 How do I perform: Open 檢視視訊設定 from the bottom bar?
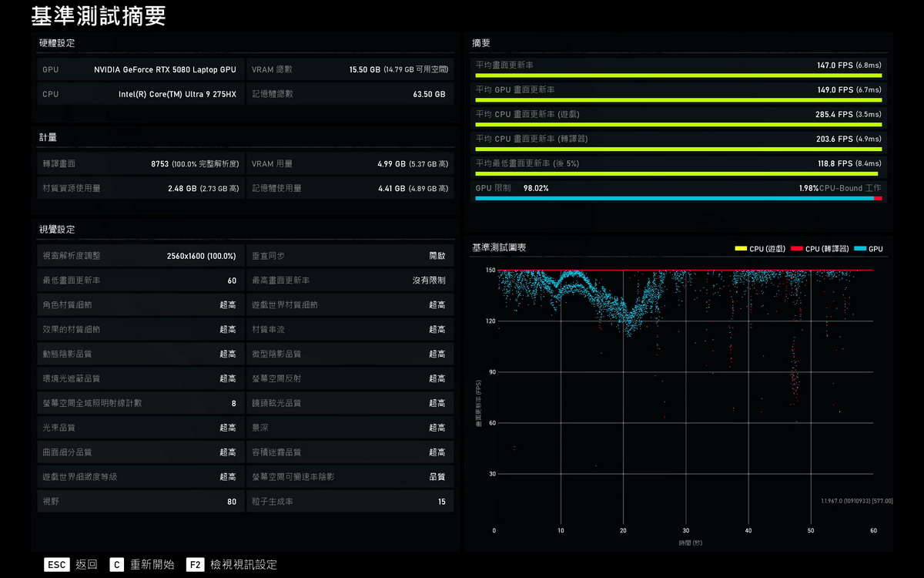tap(243, 565)
